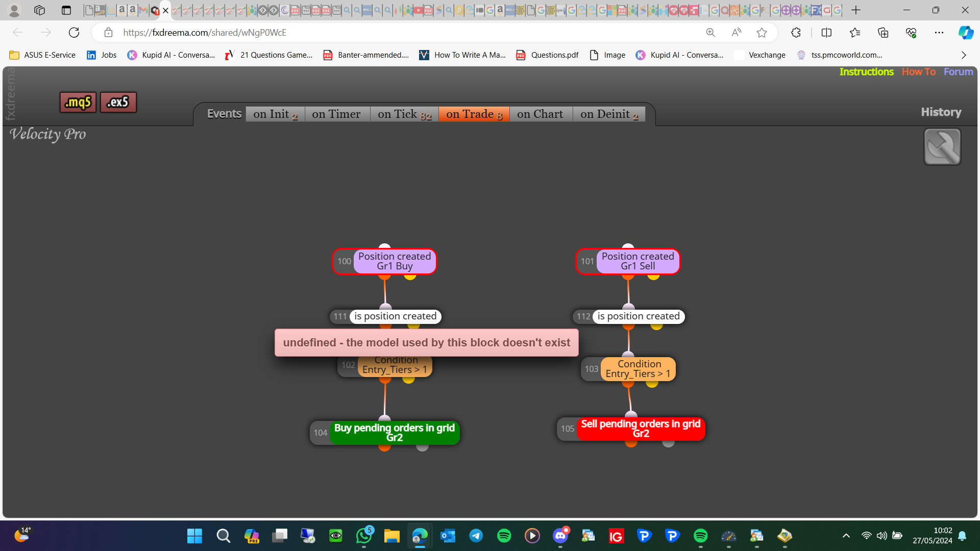Image resolution: width=980 pixels, height=551 pixels.
Task: Open the ASUS E-Service bookmark
Action: coord(42,55)
